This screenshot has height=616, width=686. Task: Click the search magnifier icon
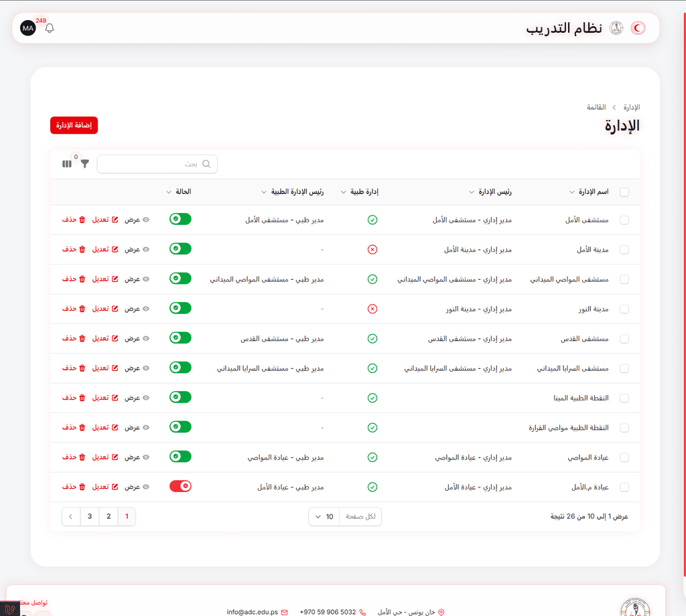tap(206, 164)
